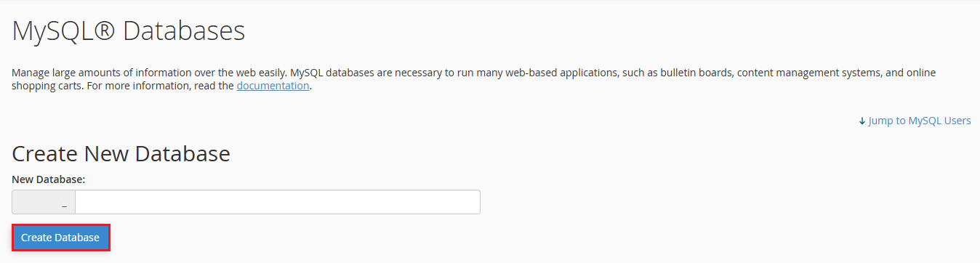Open the documentation link

pyautogui.click(x=273, y=86)
